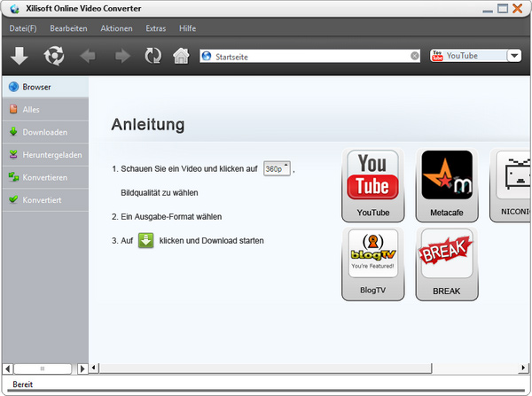Click the Anleitung heading text
This screenshot has height=396, width=532.
click(x=148, y=124)
